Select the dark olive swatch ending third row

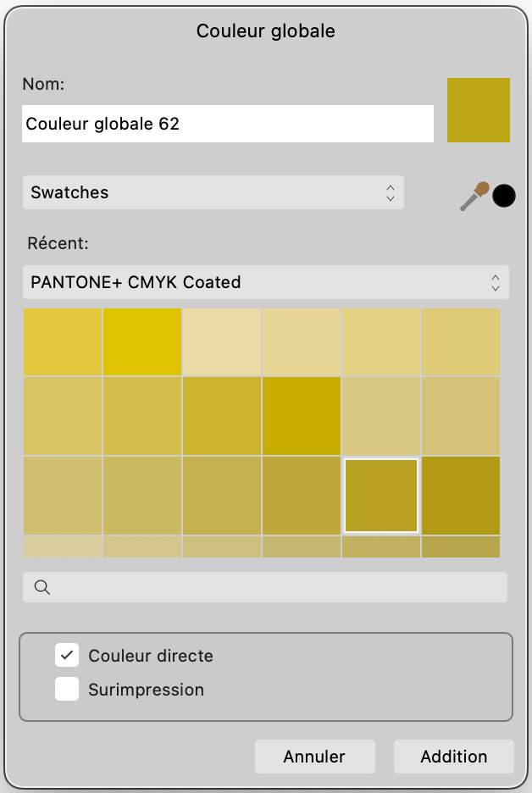point(461,496)
